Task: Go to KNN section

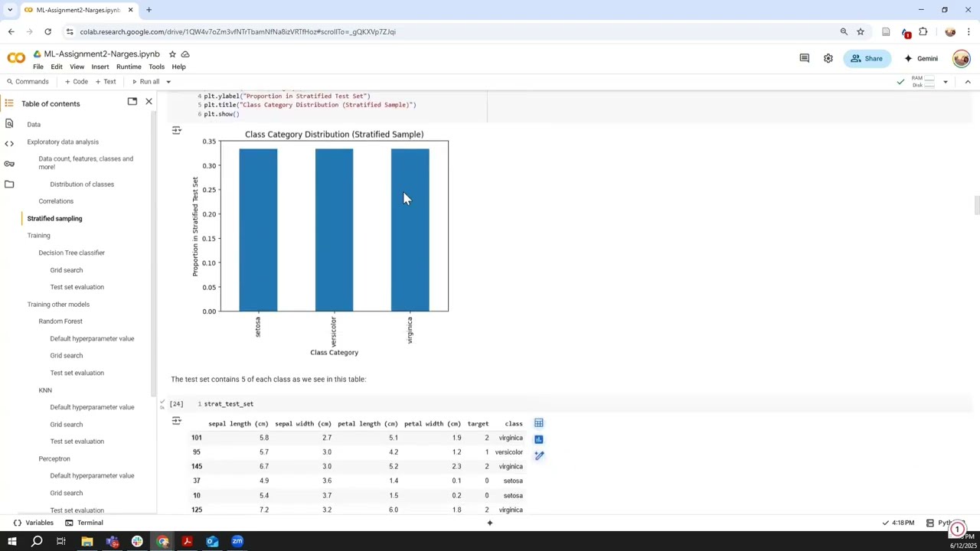Action: (x=45, y=390)
